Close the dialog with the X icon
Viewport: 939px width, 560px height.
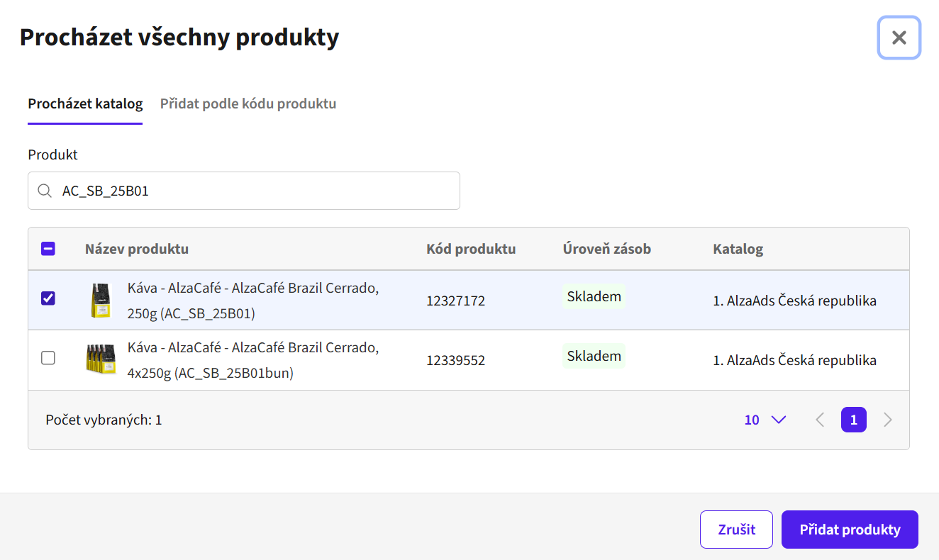(899, 38)
